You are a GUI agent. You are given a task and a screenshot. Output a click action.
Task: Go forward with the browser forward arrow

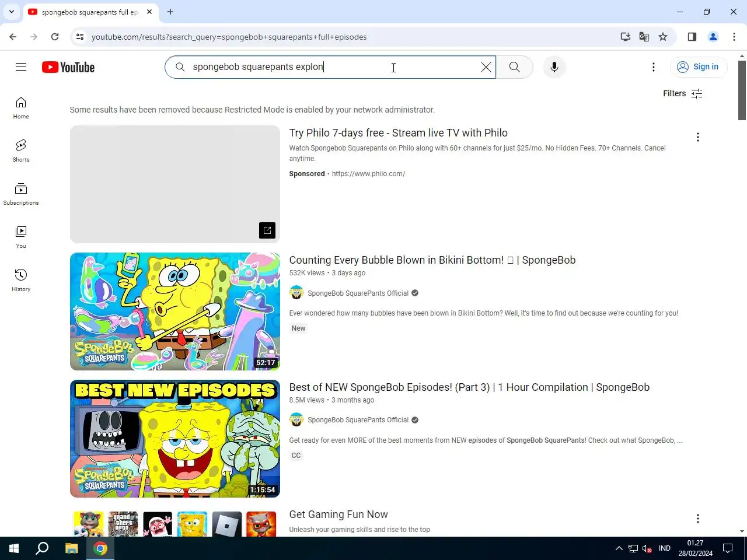pyautogui.click(x=34, y=37)
